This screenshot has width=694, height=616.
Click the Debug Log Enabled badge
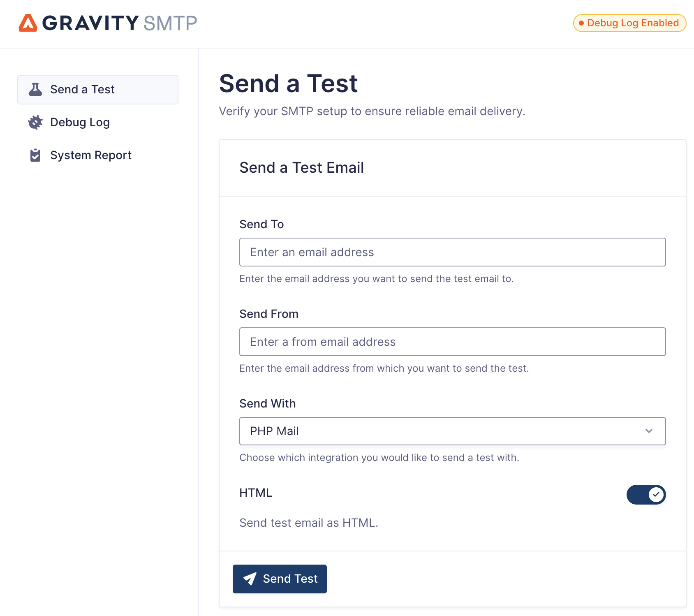click(x=629, y=23)
